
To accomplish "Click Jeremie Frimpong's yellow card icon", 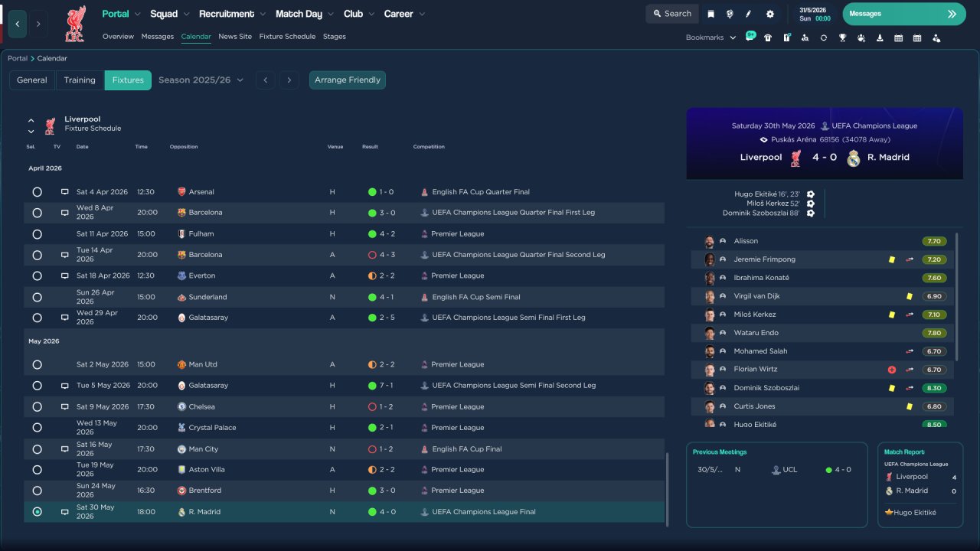I will 892,259.
